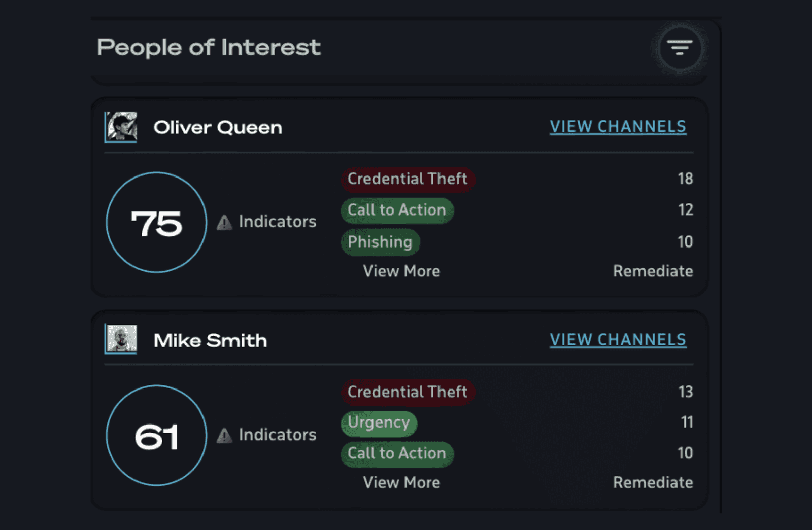Open the filter icon in People of Interest header
The image size is (812, 530).
tap(681, 47)
